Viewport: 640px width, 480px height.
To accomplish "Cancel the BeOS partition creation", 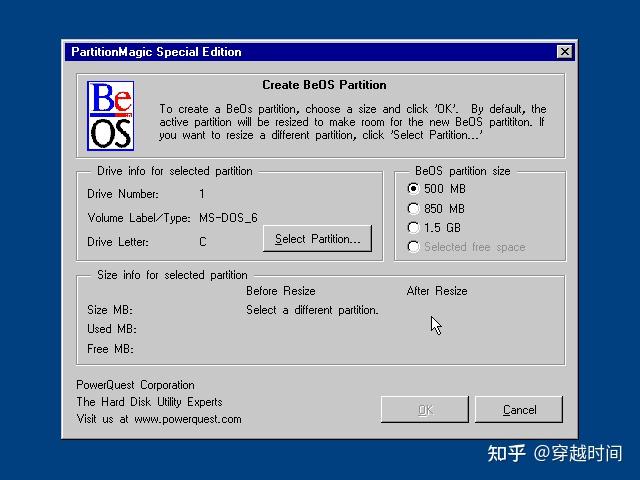I will tap(519, 409).
